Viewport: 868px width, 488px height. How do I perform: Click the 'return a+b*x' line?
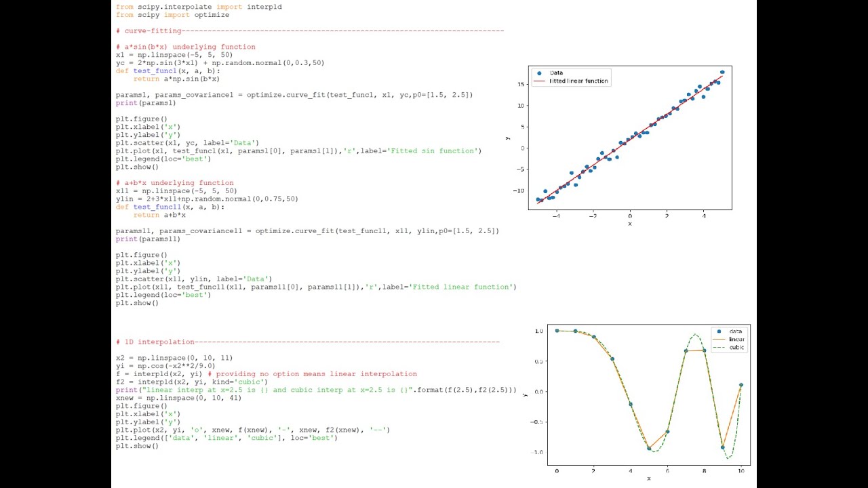coord(159,215)
